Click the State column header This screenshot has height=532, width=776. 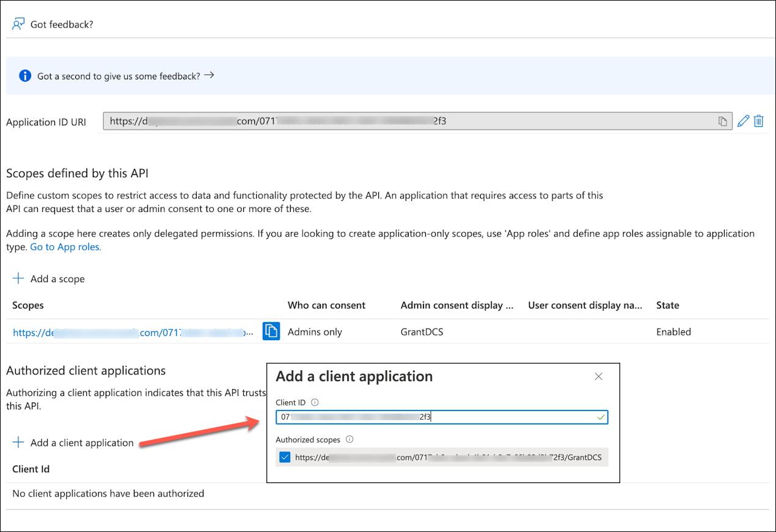(667, 305)
